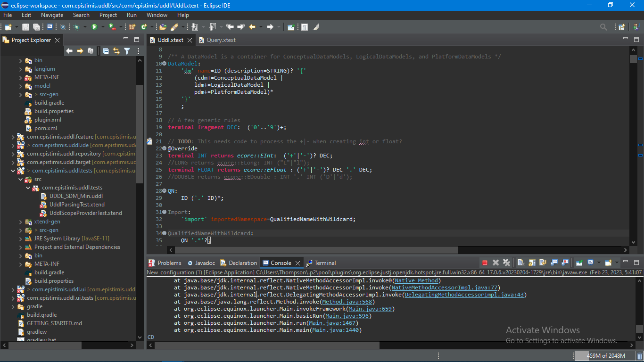The height and width of the screenshot is (362, 644).
Task: Open Type via the folder toolbar icon
Action: click(163, 27)
